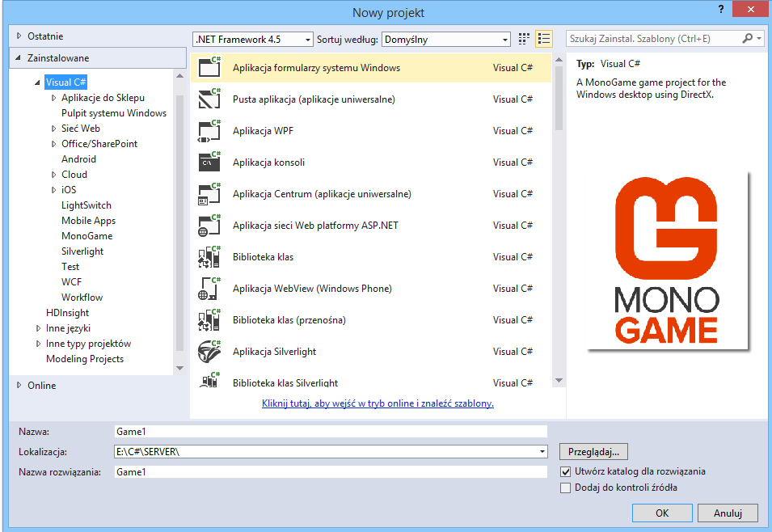Follow the online templates link
Viewport: 772px width, 532px height.
[378, 403]
